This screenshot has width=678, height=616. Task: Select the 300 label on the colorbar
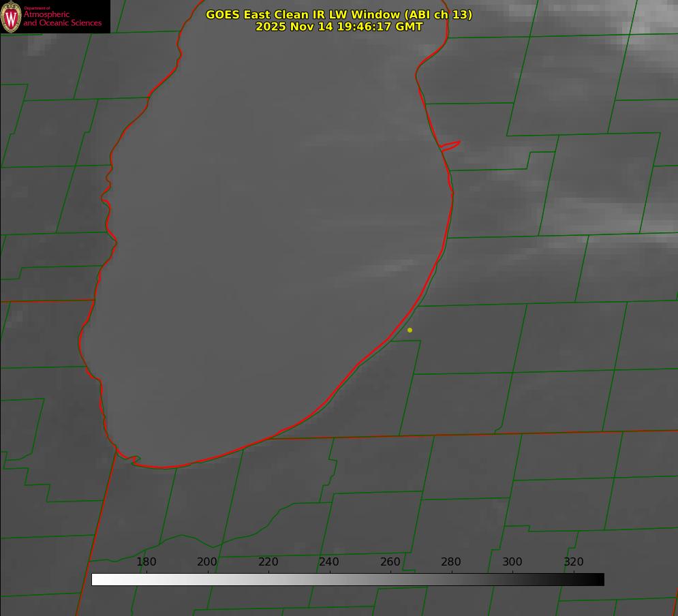(512, 562)
